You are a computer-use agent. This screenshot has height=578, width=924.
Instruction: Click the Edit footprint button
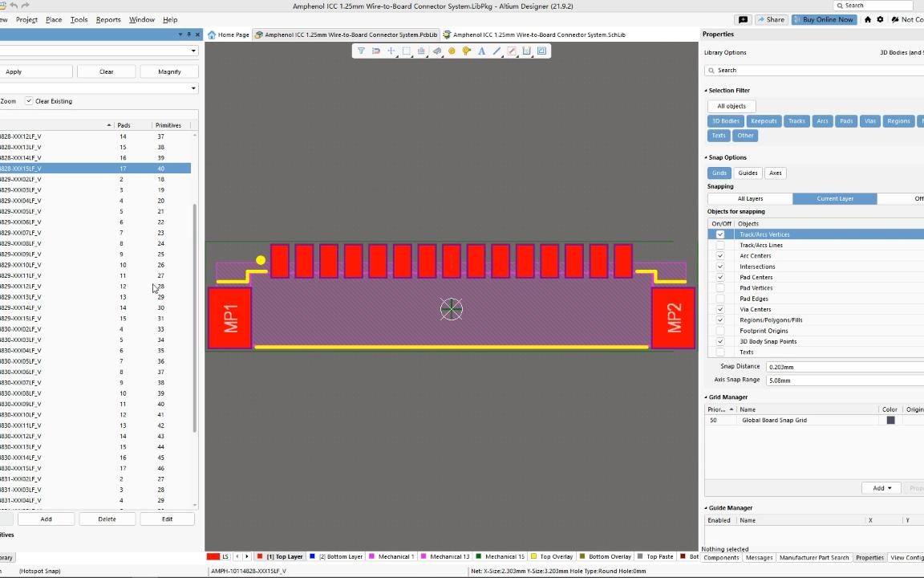pos(168,519)
